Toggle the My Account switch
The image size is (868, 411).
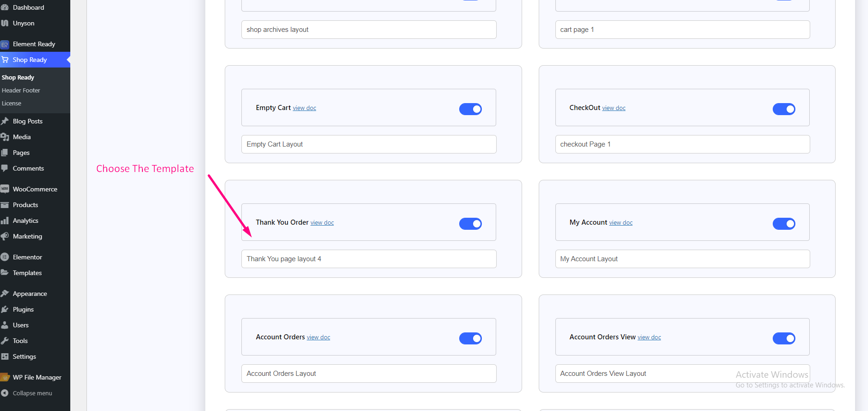tap(784, 224)
